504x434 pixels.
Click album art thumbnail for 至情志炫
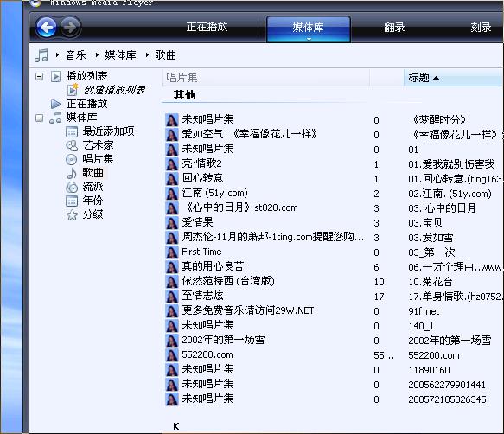[x=172, y=296]
